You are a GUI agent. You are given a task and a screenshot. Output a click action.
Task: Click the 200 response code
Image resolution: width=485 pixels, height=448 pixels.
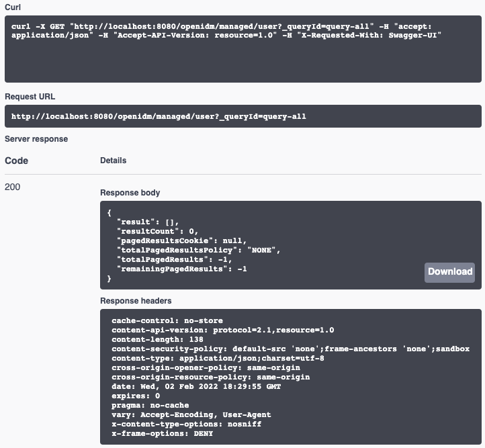pos(12,187)
